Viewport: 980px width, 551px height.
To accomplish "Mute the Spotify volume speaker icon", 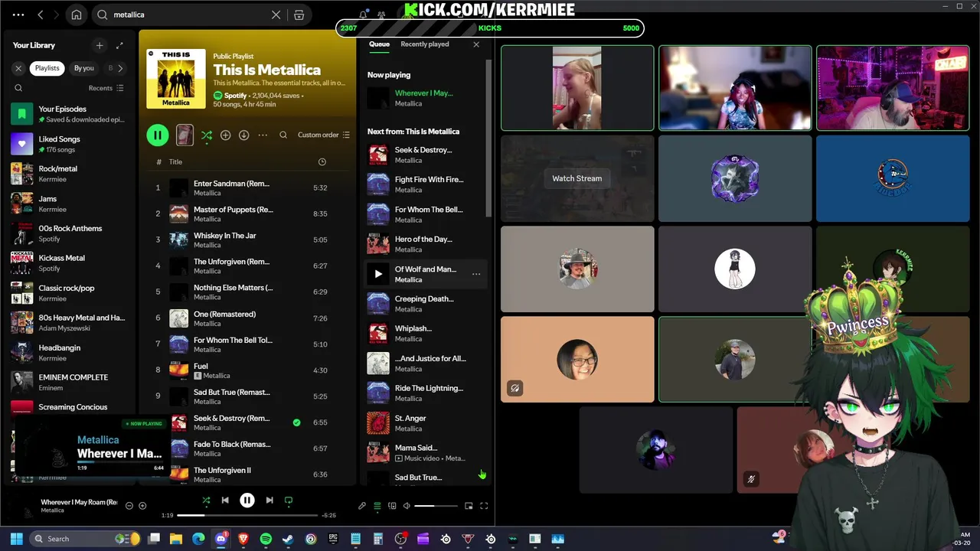I will (x=407, y=506).
